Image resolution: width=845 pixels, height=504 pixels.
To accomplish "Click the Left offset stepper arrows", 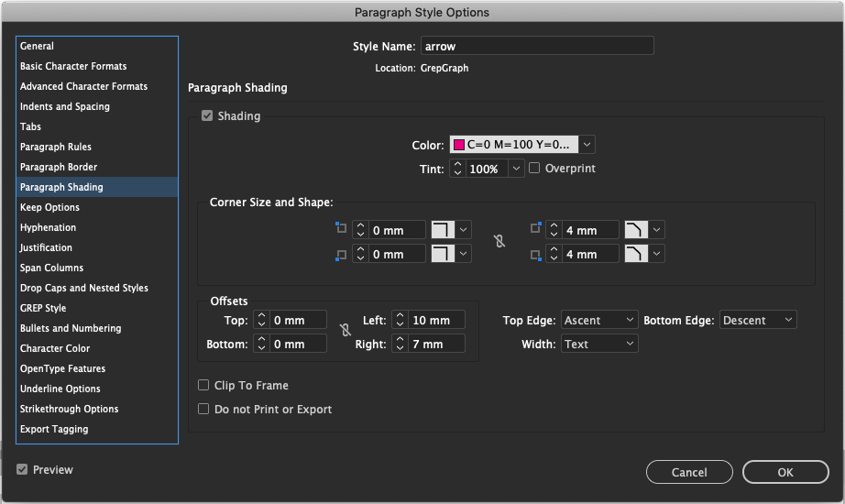I will (400, 320).
